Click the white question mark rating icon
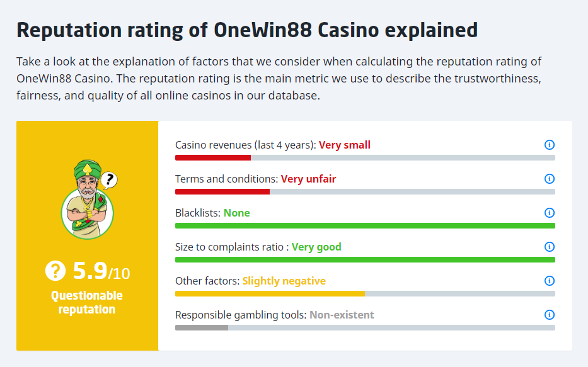The image size is (588, 367). point(55,271)
